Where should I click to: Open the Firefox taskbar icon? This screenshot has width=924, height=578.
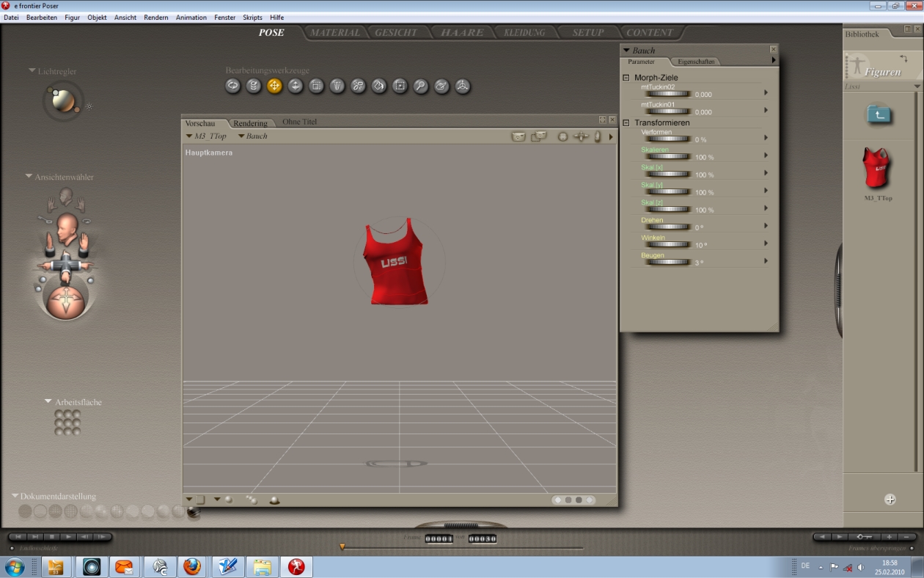192,566
